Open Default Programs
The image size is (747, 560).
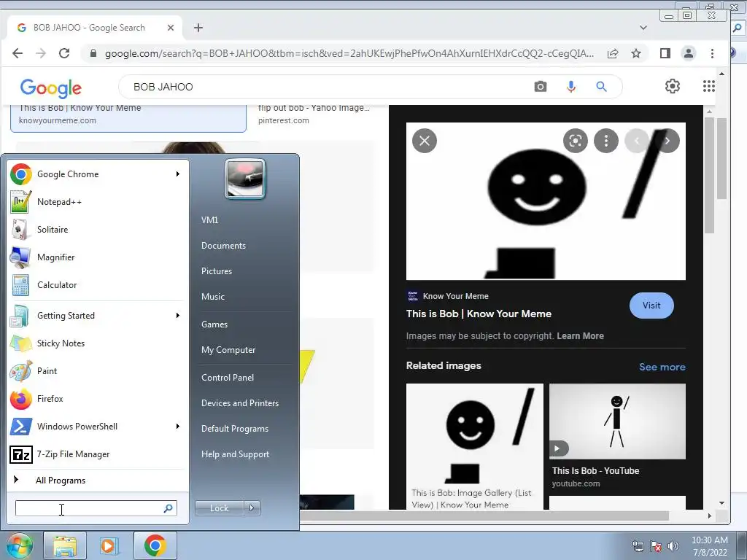click(x=235, y=429)
